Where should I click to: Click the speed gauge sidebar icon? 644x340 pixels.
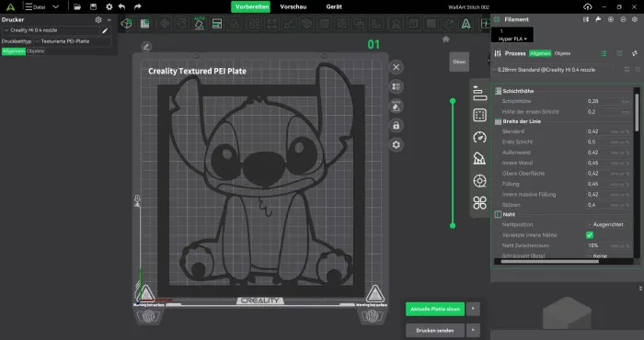[x=479, y=137]
